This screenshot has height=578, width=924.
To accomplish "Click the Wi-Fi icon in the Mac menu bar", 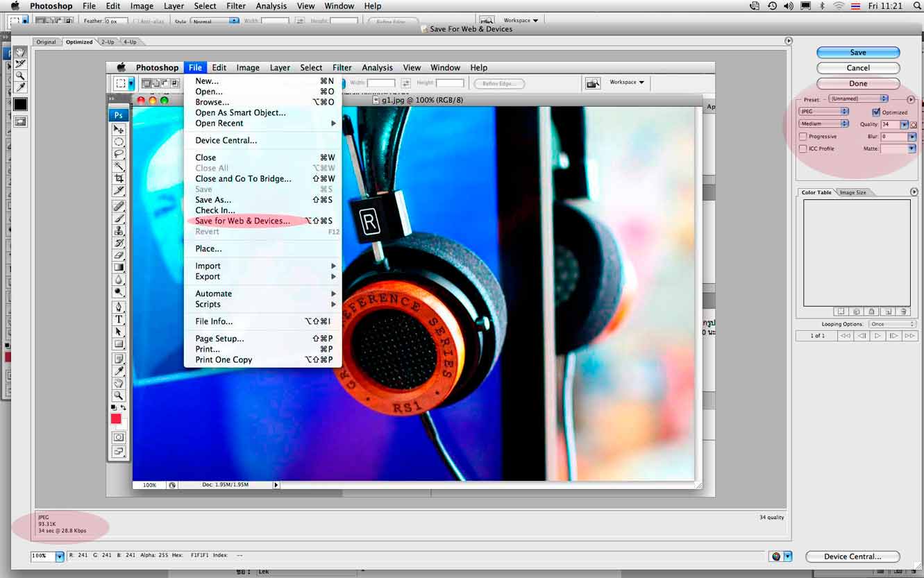I will tap(839, 6).
